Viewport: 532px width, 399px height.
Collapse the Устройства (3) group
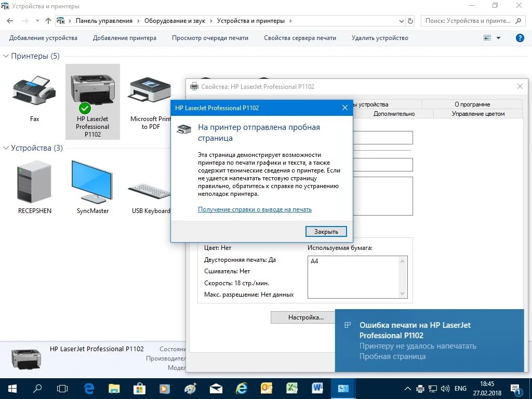pos(6,148)
